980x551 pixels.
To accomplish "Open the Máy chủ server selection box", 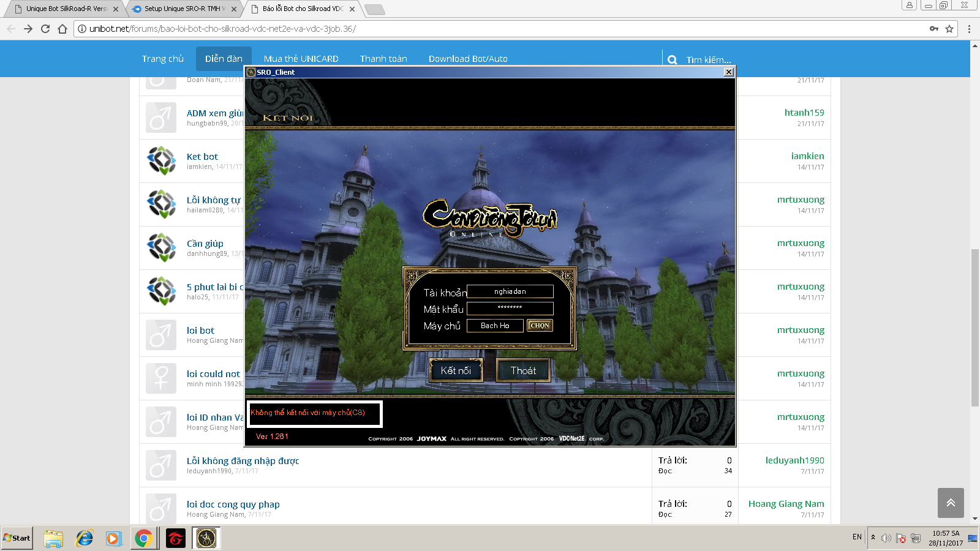I will 495,326.
